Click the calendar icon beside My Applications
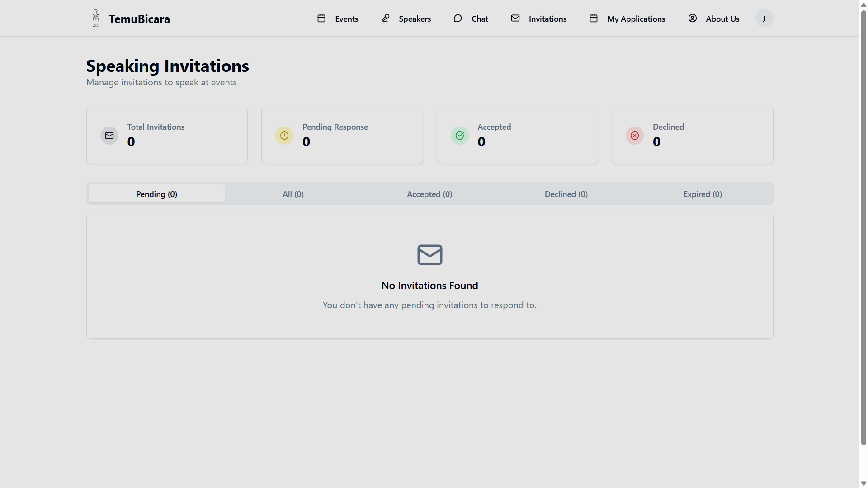868x488 pixels. (594, 19)
